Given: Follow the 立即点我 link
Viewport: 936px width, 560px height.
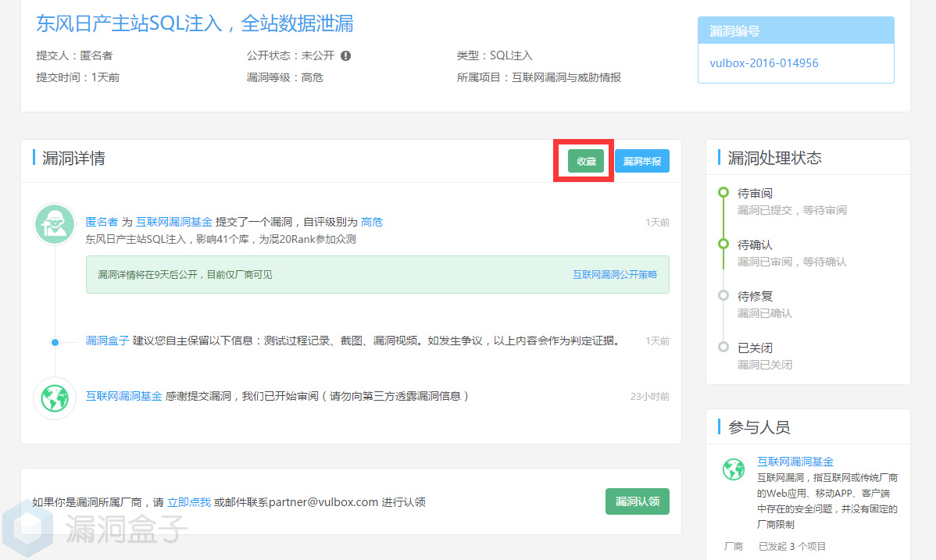Looking at the screenshot, I should (x=189, y=502).
